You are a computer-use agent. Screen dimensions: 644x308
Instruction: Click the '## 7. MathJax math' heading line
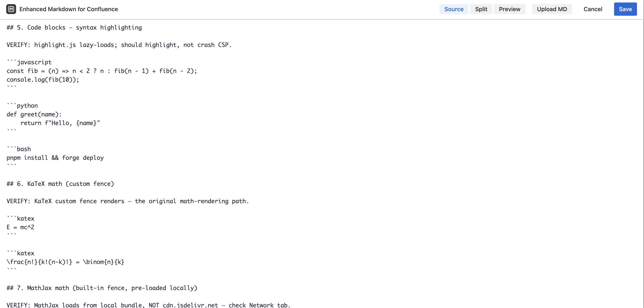click(x=102, y=288)
